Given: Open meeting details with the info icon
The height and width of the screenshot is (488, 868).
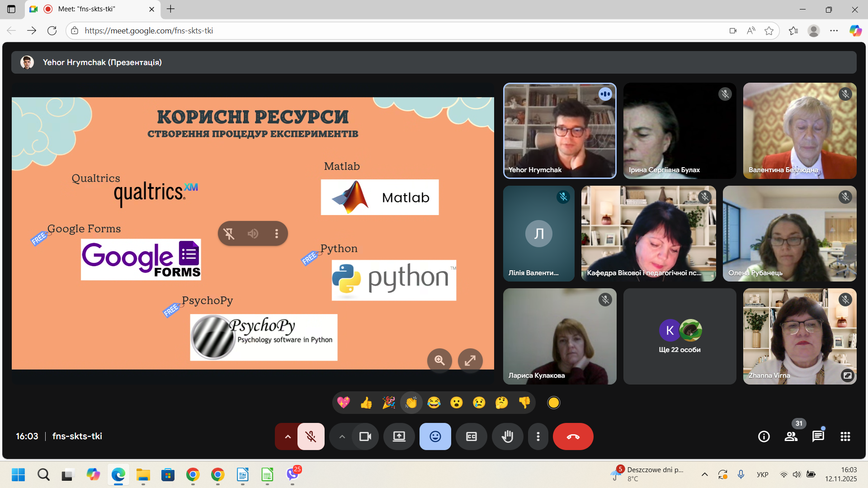Looking at the screenshot, I should pos(764,436).
